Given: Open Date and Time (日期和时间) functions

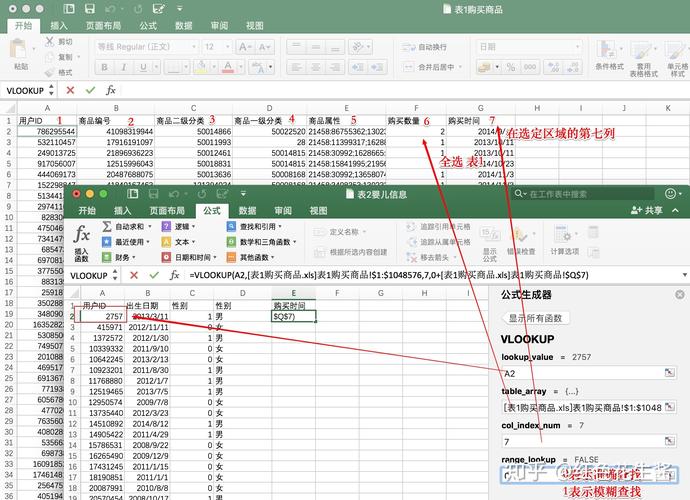Looking at the screenshot, I should (189, 257).
